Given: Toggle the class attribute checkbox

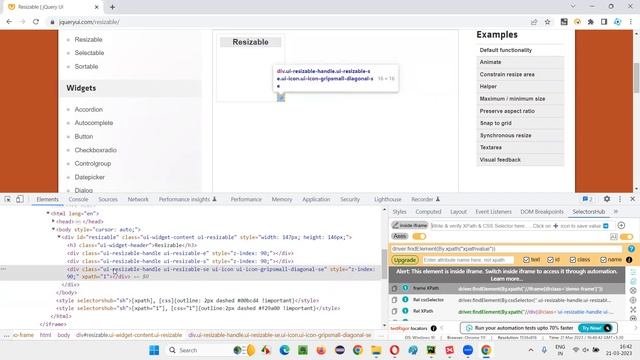Looking at the screenshot, I should tap(573, 260).
